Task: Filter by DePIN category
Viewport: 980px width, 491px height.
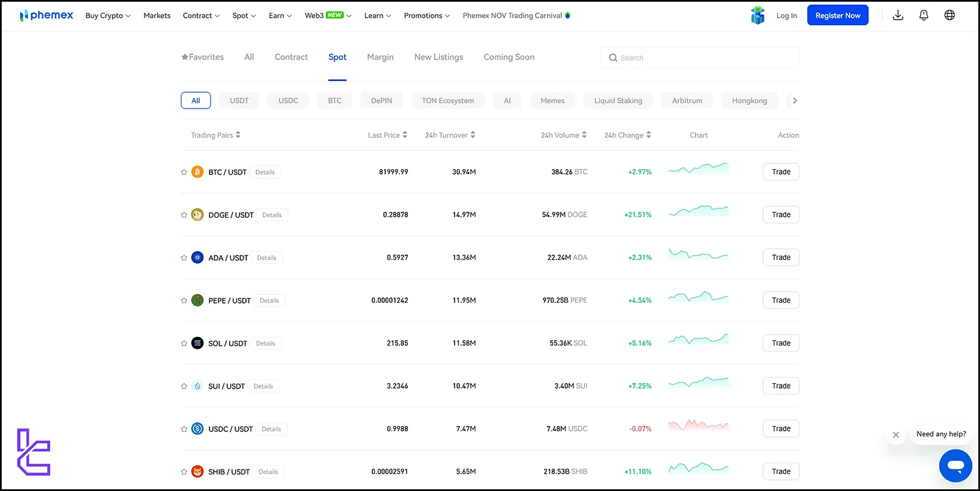Action: [x=382, y=101]
